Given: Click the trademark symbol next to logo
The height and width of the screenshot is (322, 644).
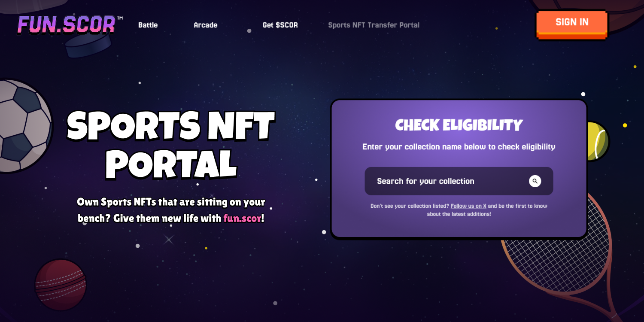Looking at the screenshot, I should [120, 18].
